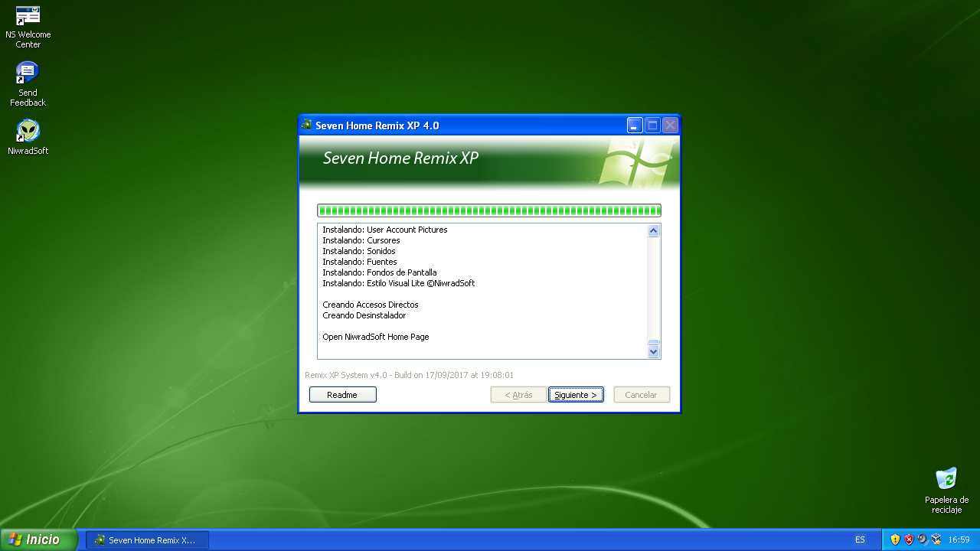Click the yellow Security Center shield in tray

pos(895,540)
